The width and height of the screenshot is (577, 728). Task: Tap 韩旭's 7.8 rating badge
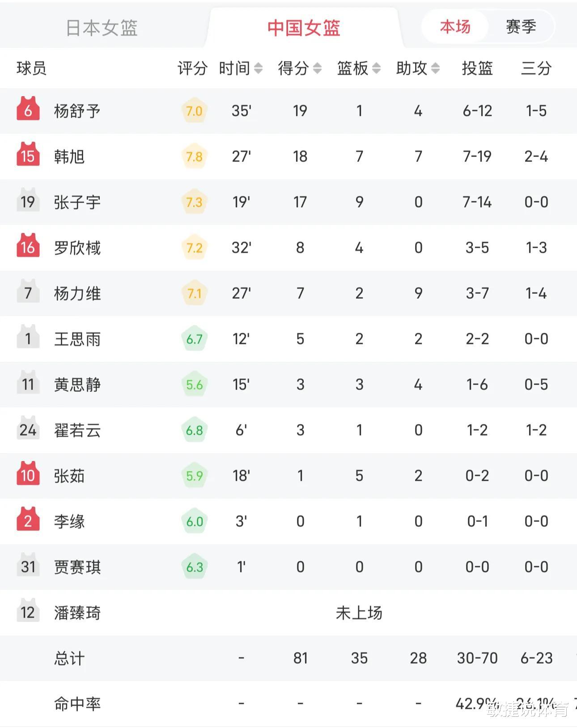(194, 157)
